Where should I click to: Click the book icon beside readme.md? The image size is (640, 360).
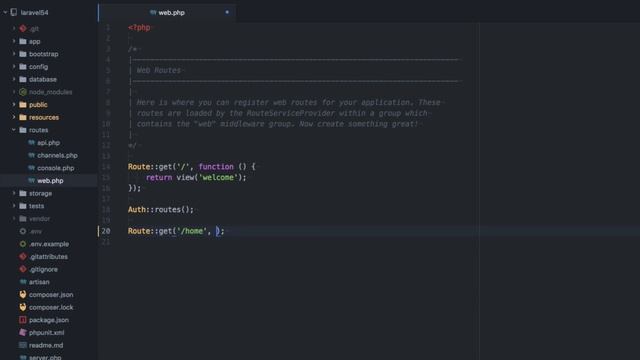(x=23, y=345)
